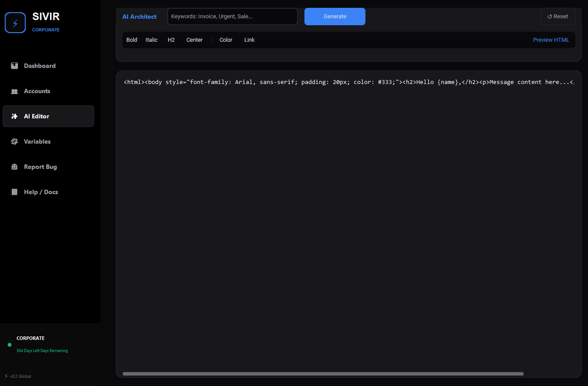Open the Report Bug page
Screen dimensions: 588x386
click(48, 167)
